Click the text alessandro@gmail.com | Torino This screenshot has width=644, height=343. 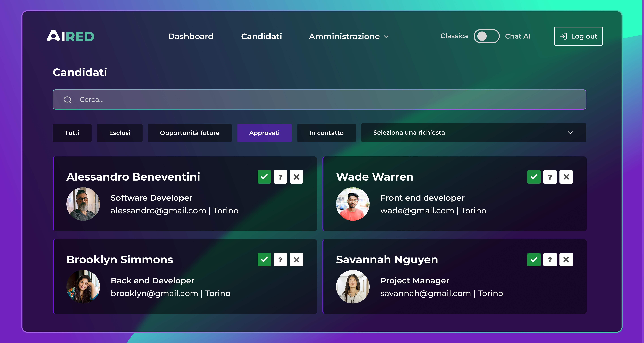point(175,211)
